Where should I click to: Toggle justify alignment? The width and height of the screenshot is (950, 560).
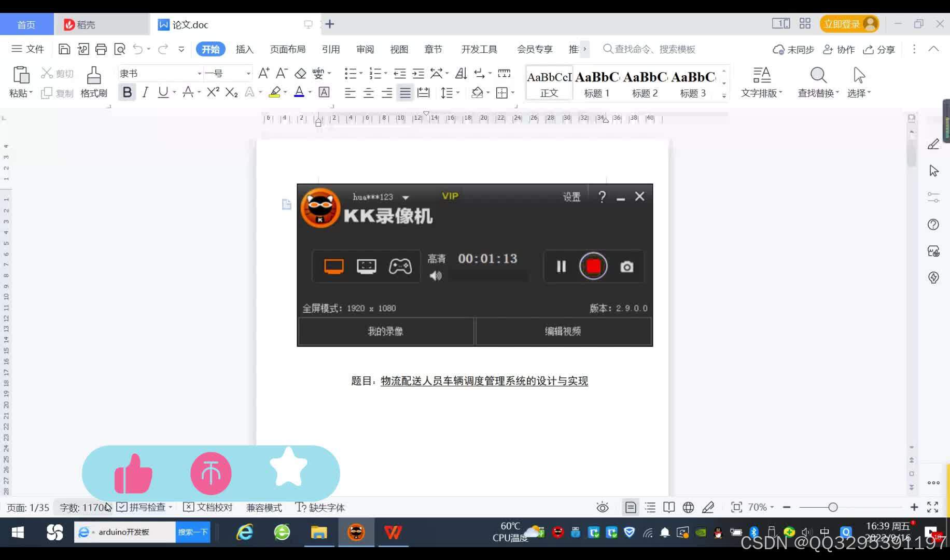click(x=405, y=93)
